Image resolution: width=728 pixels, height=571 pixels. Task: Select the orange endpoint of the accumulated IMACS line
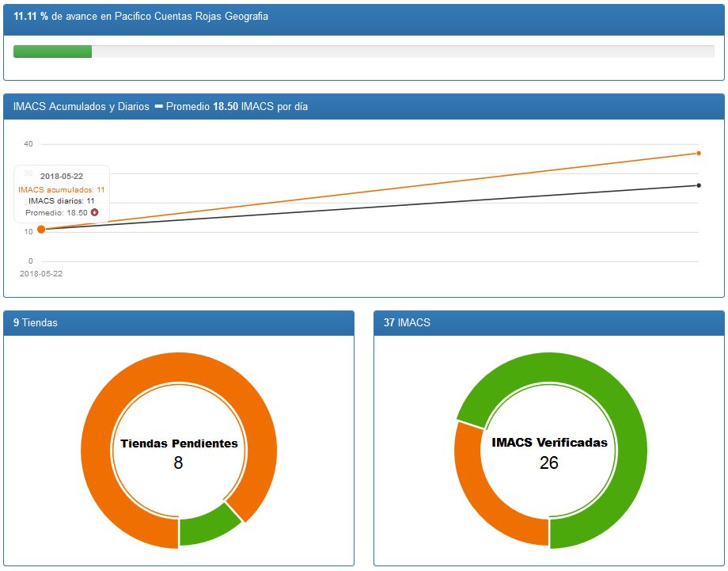pyautogui.click(x=699, y=153)
